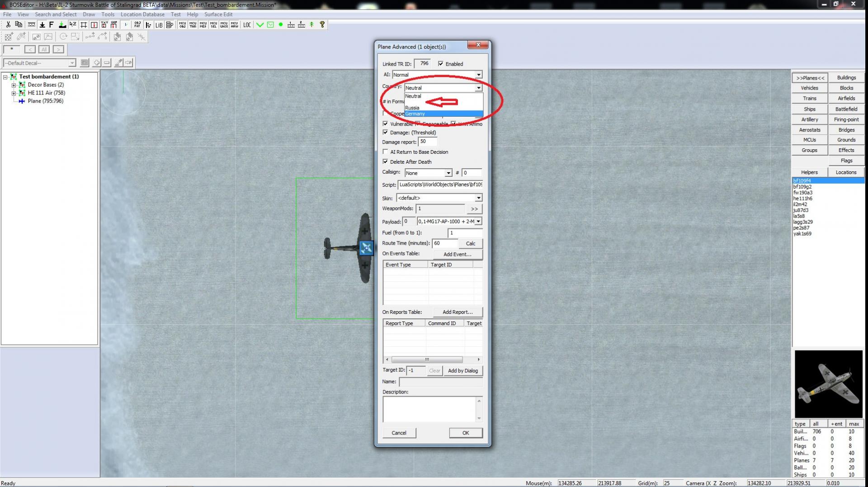The image size is (868, 487).
Task: Click the green dot toolbar icon
Action: [281, 25]
